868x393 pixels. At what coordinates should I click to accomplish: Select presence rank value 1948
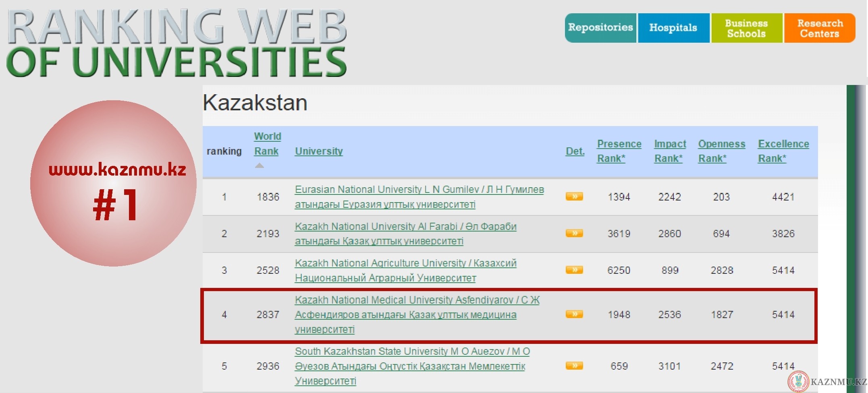(x=619, y=314)
